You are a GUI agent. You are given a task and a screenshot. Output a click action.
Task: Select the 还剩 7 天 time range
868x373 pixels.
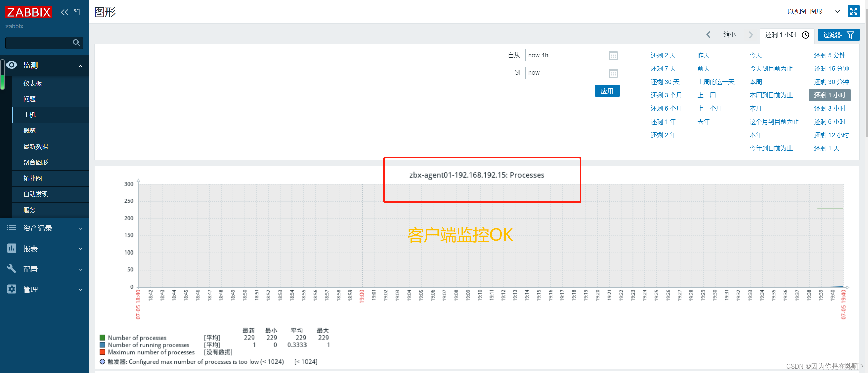click(x=663, y=69)
